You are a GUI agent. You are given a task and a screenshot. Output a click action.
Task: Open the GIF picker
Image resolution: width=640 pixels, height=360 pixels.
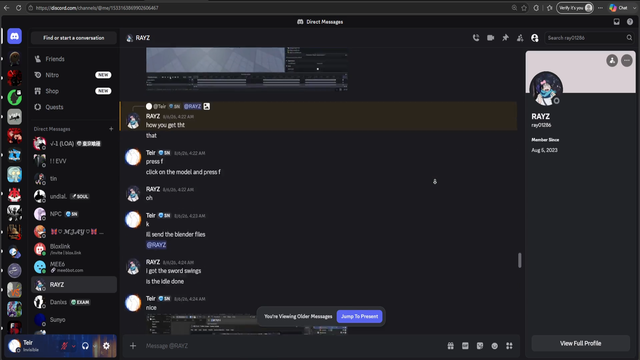pos(465,346)
